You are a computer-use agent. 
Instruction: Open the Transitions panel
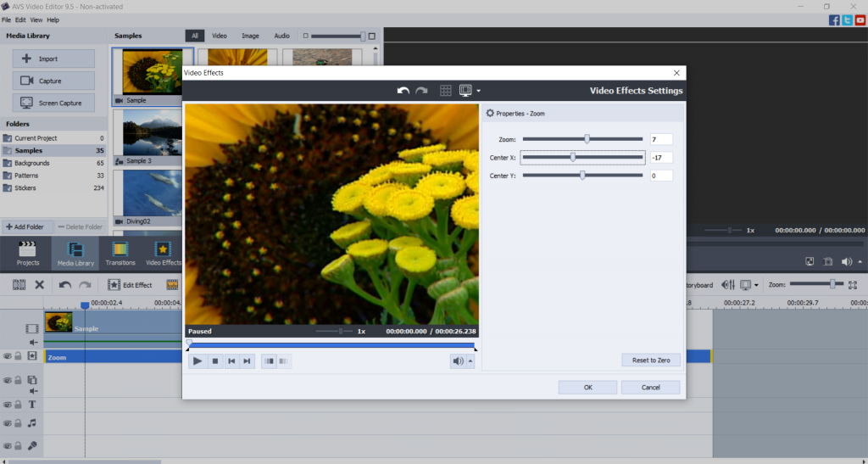[120, 253]
